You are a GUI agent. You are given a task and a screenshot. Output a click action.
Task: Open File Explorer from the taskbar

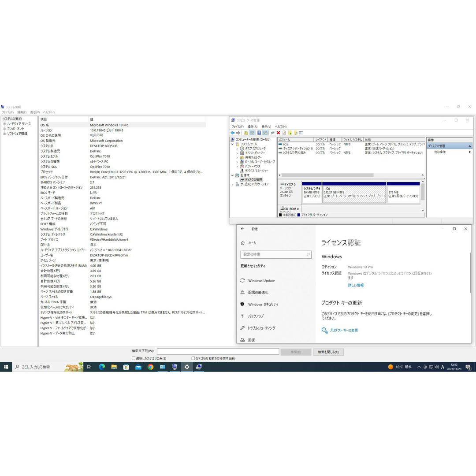coord(114,367)
